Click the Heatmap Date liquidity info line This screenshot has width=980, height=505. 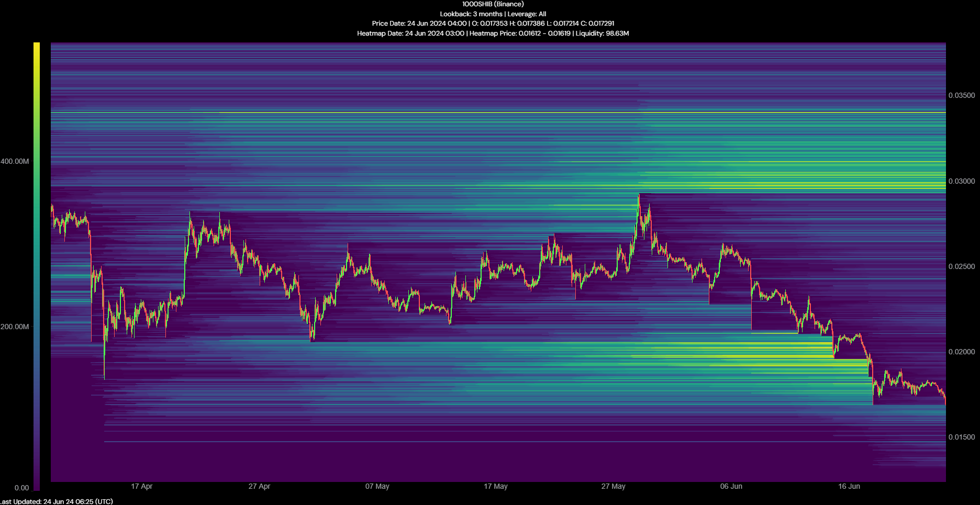tap(493, 33)
